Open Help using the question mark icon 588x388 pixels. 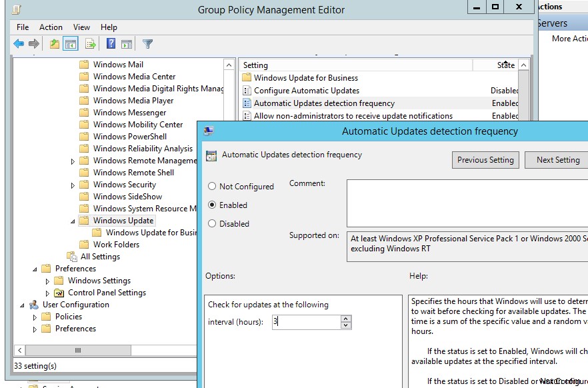tap(111, 43)
